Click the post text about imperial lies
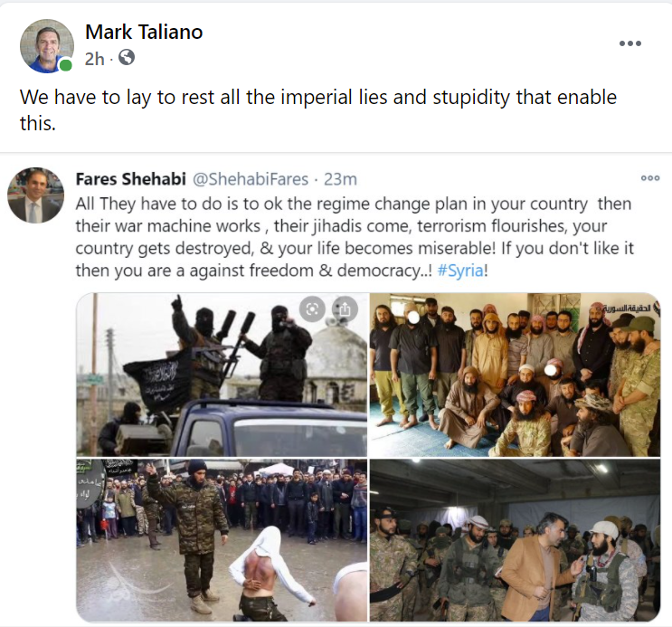This screenshot has width=672, height=627. [318, 109]
